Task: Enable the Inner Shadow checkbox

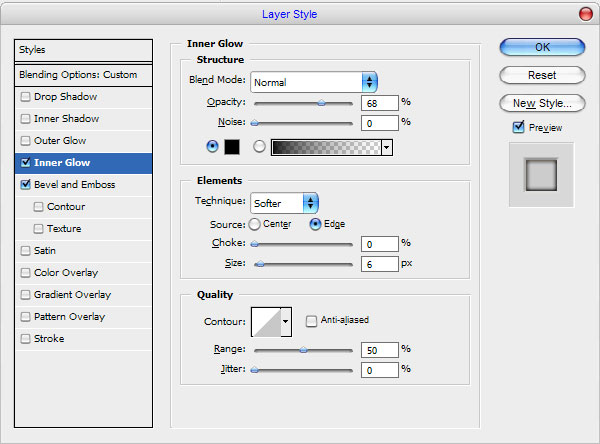Action: pos(25,119)
